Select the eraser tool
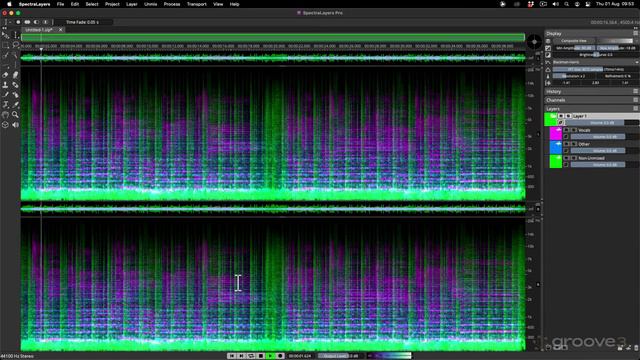Image resolution: width=640 pixels, height=360 pixels. click(x=5, y=75)
